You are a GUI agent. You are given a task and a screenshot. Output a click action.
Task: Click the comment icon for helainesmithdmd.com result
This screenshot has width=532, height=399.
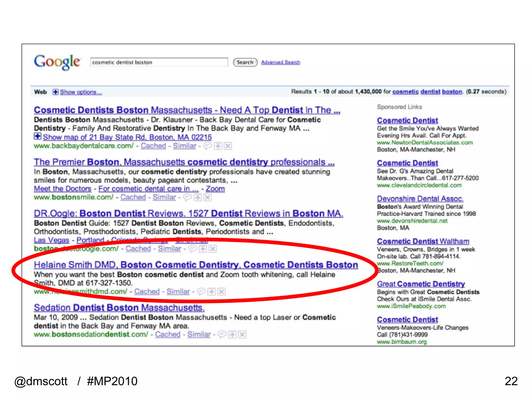[201, 292]
